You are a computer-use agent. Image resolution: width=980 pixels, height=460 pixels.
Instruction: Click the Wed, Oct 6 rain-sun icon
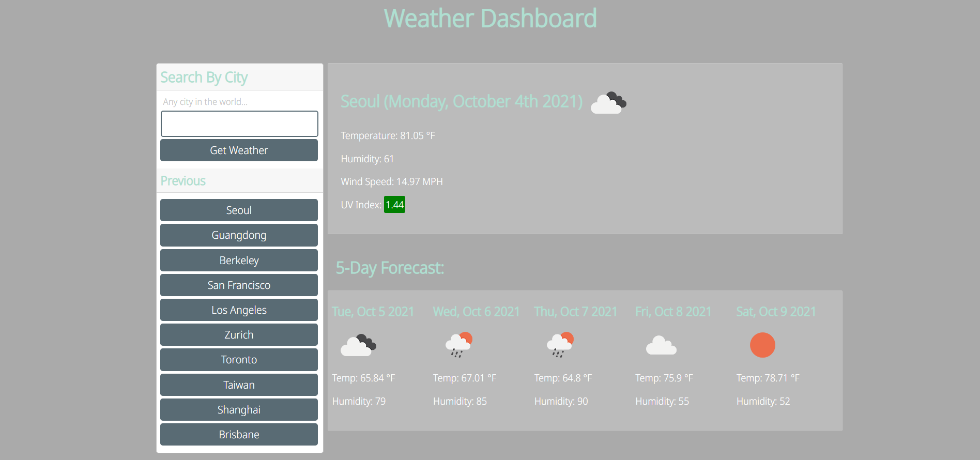pos(459,345)
